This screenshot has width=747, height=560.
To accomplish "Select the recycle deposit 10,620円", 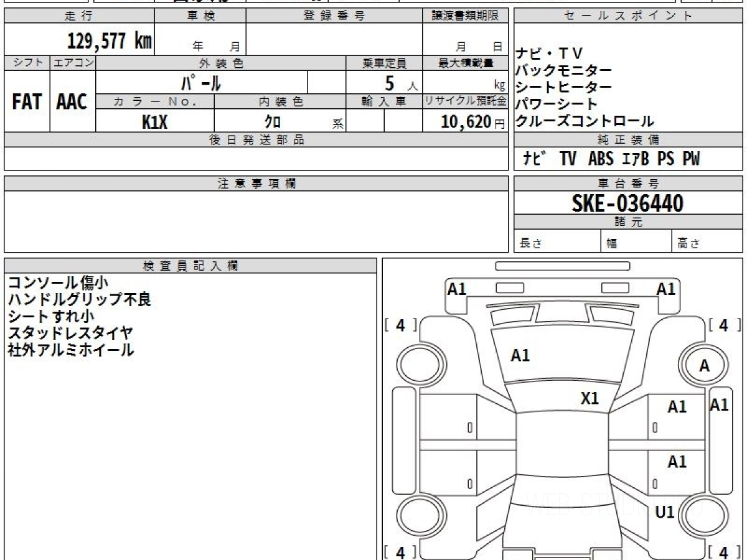I will [x=473, y=122].
